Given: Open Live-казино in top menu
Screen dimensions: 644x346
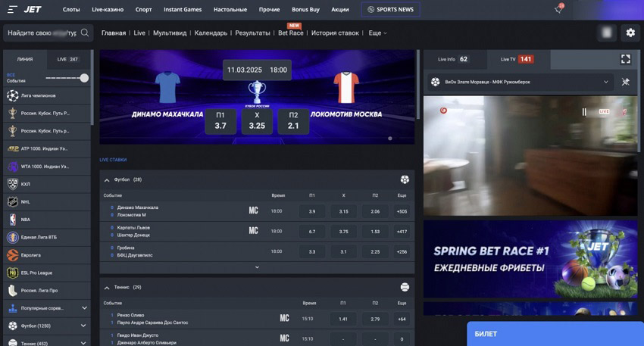Looking at the screenshot, I should 108,9.
